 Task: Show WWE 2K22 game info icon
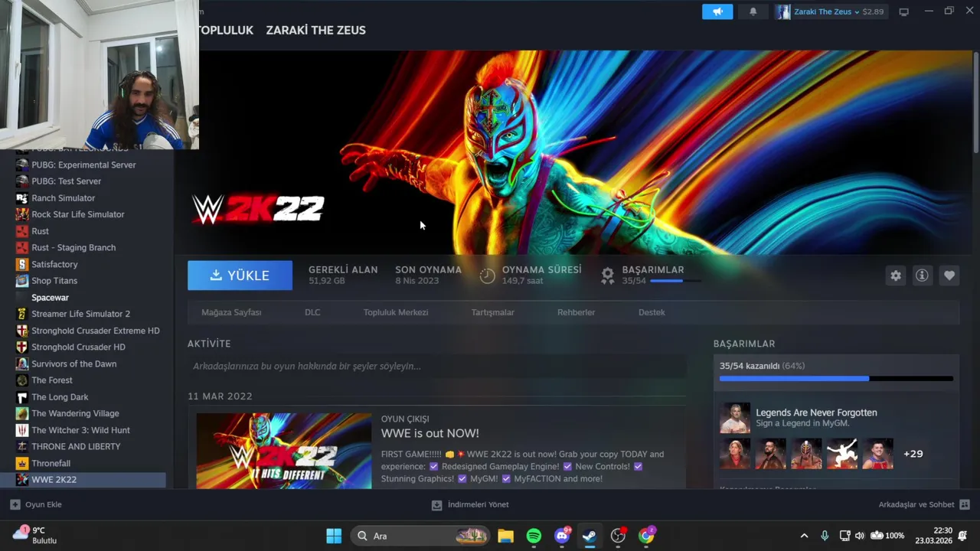922,275
